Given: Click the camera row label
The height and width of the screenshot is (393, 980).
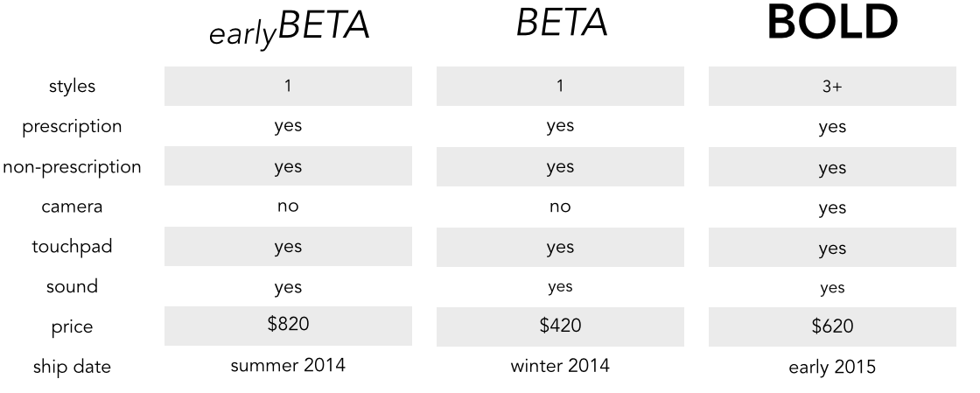Looking at the screenshot, I should pos(72,207).
